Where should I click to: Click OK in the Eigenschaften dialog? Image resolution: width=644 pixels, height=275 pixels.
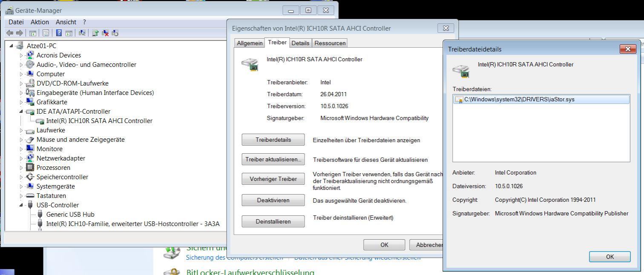(x=384, y=245)
